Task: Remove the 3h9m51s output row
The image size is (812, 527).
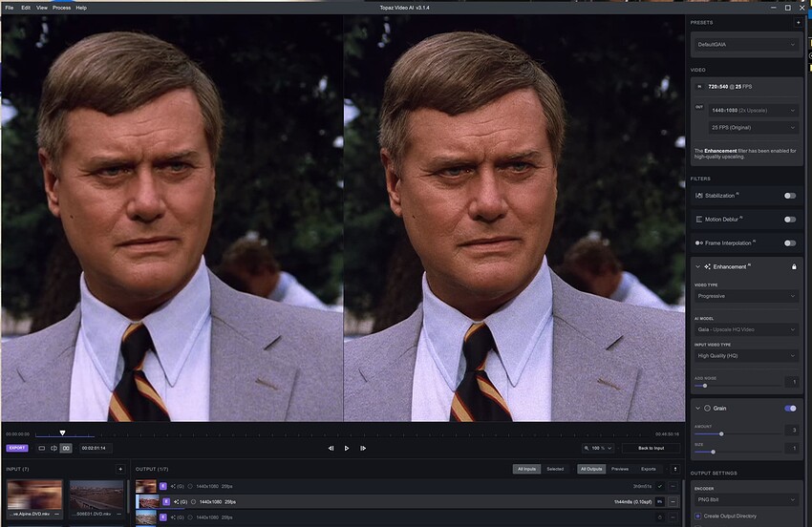Action: 673,486
